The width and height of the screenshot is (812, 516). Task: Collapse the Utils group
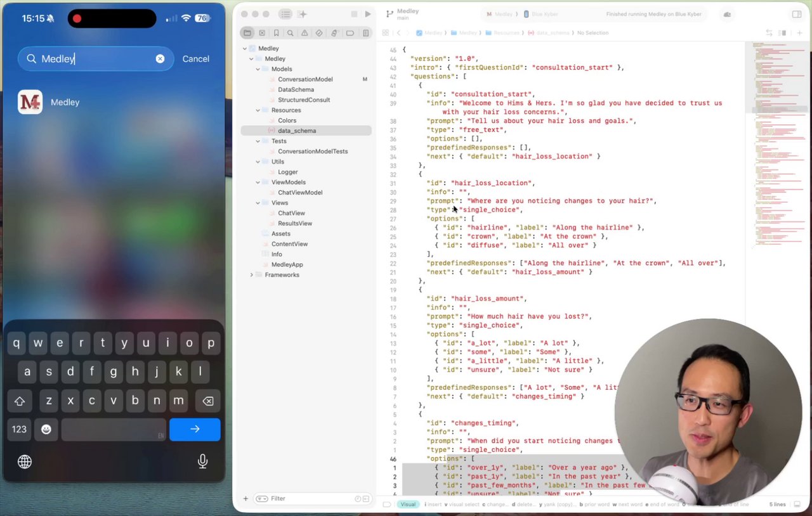tap(258, 162)
